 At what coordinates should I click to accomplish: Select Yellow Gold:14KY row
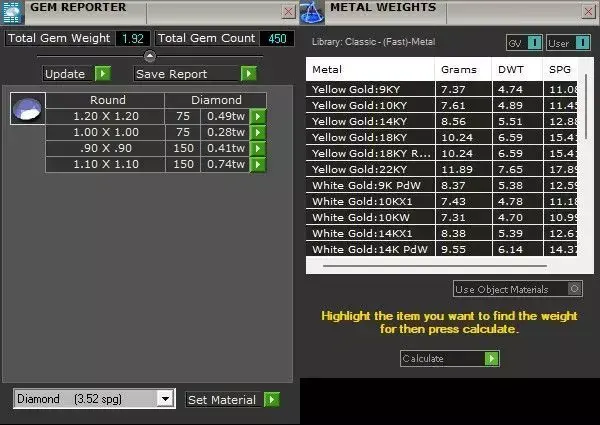tap(442, 121)
